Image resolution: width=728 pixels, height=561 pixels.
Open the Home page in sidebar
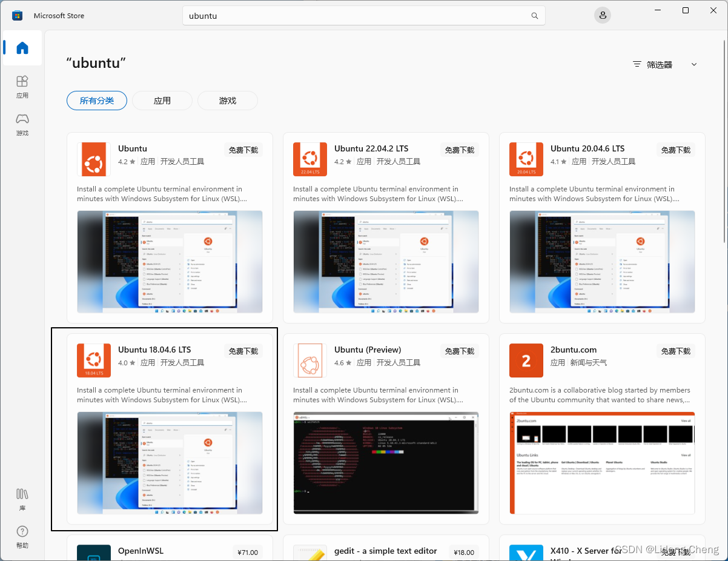point(22,48)
